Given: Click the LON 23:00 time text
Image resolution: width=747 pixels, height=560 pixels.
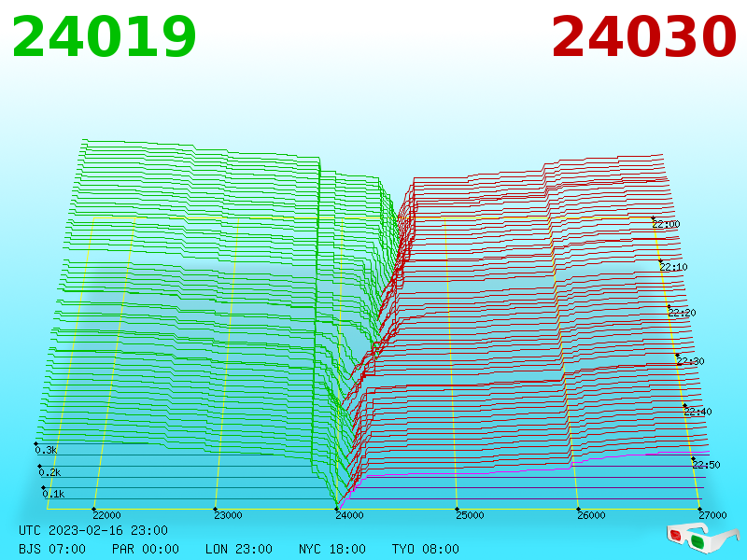Looking at the screenshot, I should (x=239, y=549).
